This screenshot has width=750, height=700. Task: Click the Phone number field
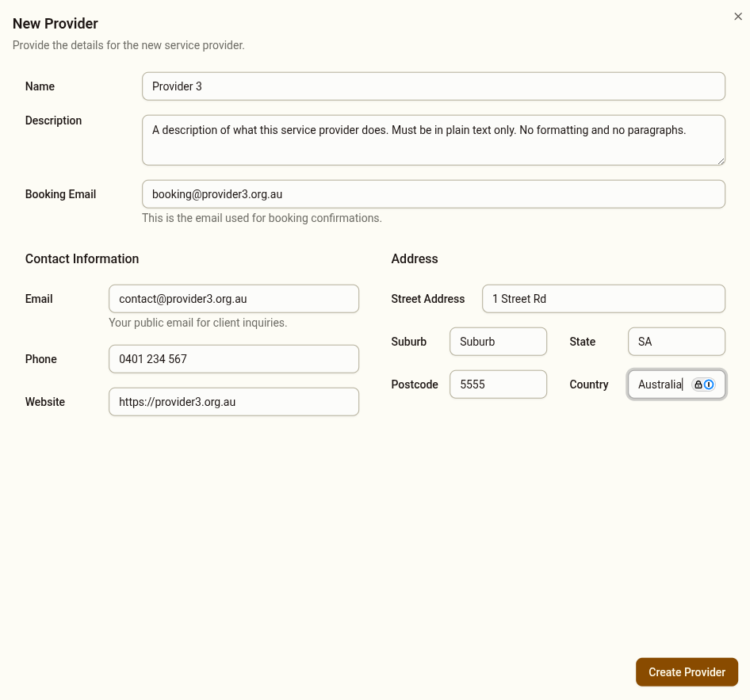[233, 358]
